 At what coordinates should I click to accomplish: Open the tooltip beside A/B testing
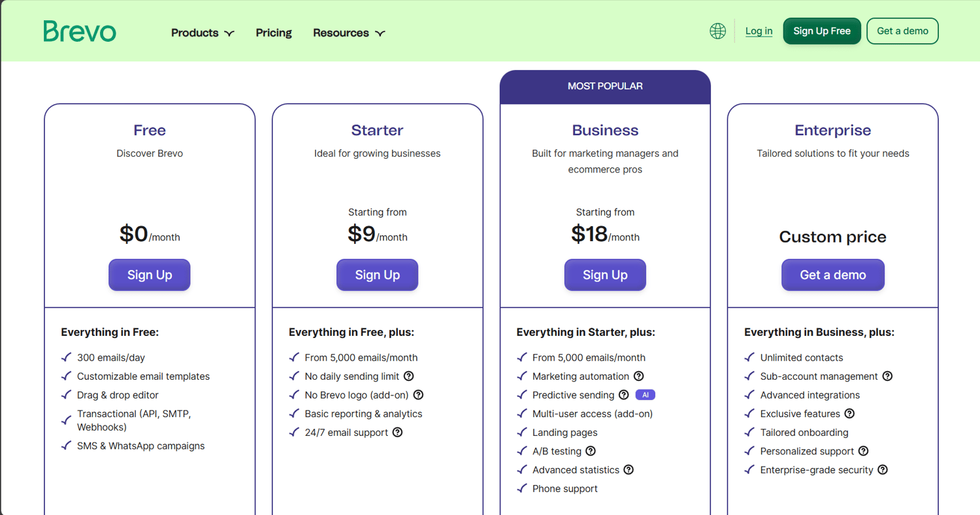(591, 452)
